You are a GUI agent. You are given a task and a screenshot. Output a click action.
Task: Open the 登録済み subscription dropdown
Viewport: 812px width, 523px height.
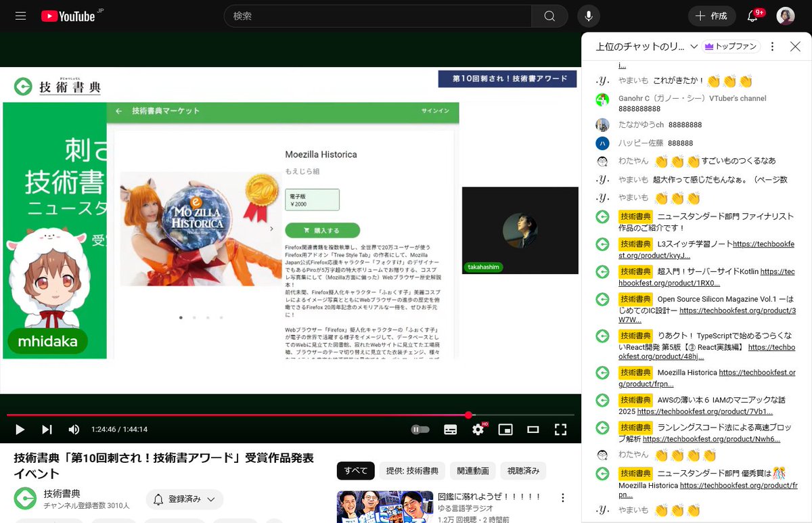pos(185,499)
